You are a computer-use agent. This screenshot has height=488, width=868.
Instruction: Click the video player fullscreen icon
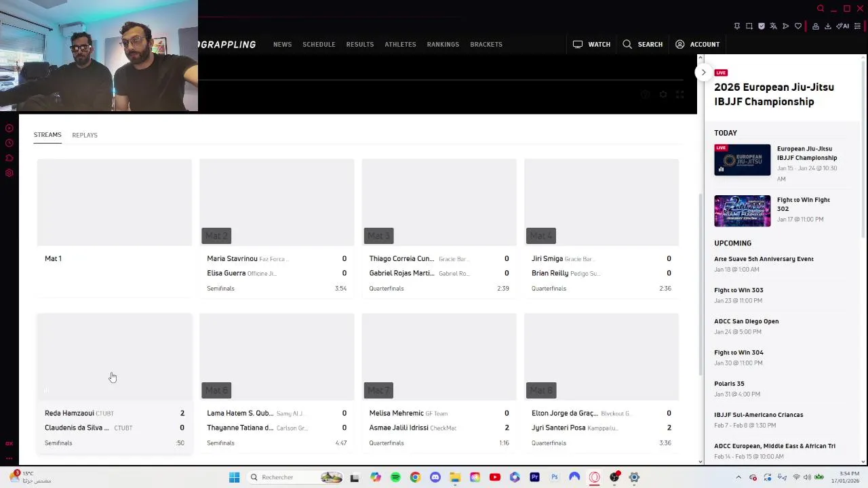pos(680,95)
